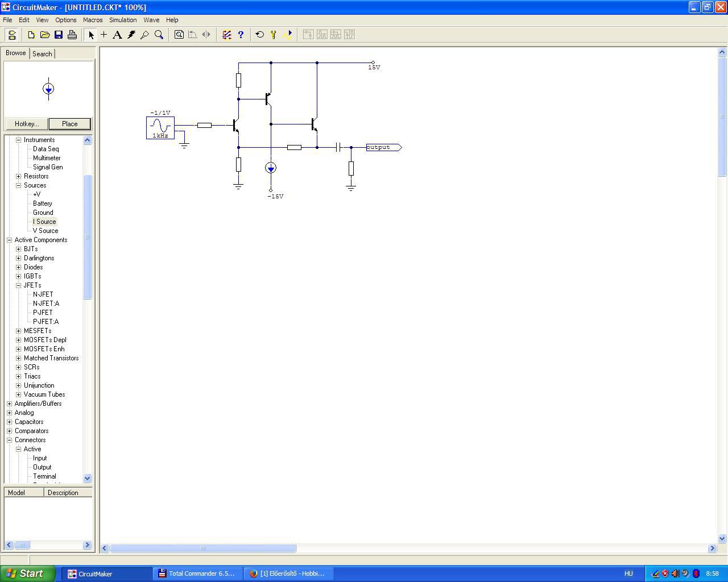
Task: Open the Options menu
Action: pos(66,20)
